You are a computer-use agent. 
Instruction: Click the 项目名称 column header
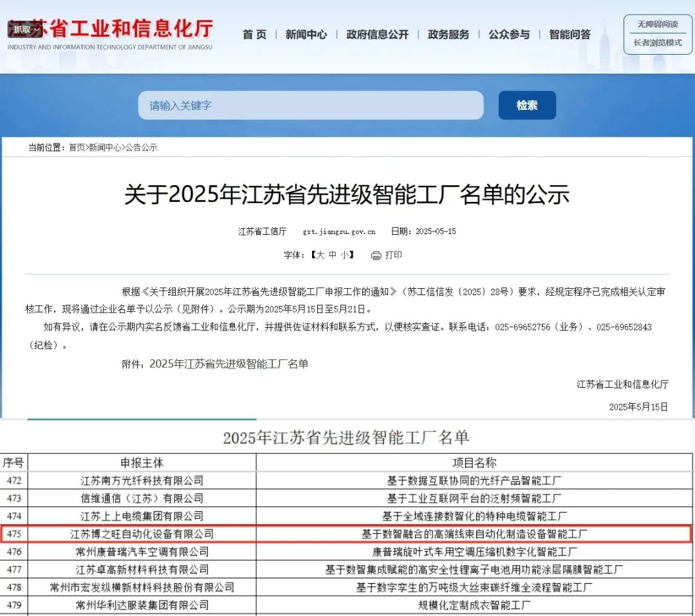[x=474, y=463]
